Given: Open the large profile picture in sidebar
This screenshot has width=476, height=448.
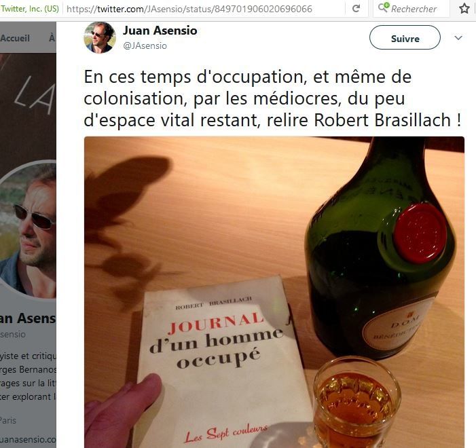Looking at the screenshot, I should pyautogui.click(x=28, y=229).
